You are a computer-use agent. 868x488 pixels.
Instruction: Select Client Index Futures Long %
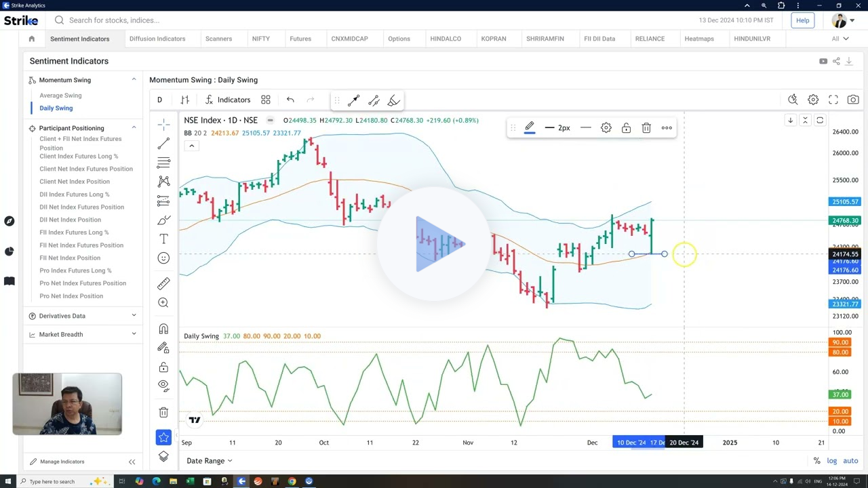79,156
